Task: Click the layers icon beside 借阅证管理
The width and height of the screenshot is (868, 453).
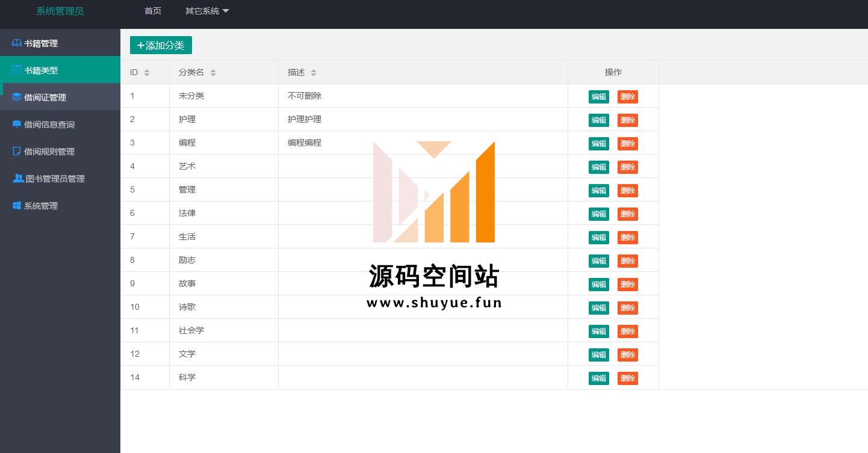Action: [x=17, y=97]
